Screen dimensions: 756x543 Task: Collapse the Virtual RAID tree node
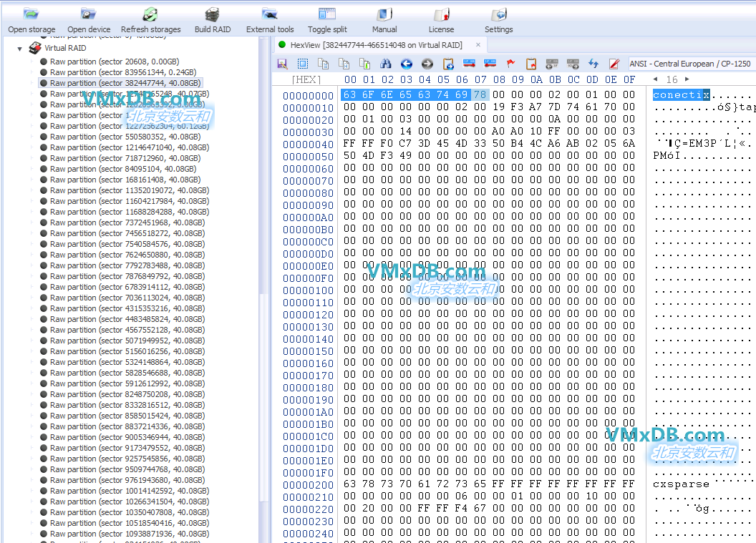(20, 48)
